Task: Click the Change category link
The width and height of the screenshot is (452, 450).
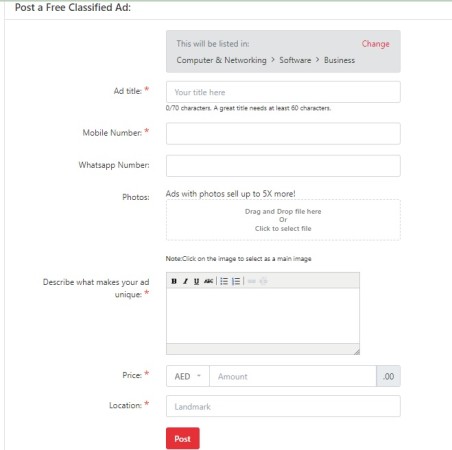Action: tap(375, 44)
